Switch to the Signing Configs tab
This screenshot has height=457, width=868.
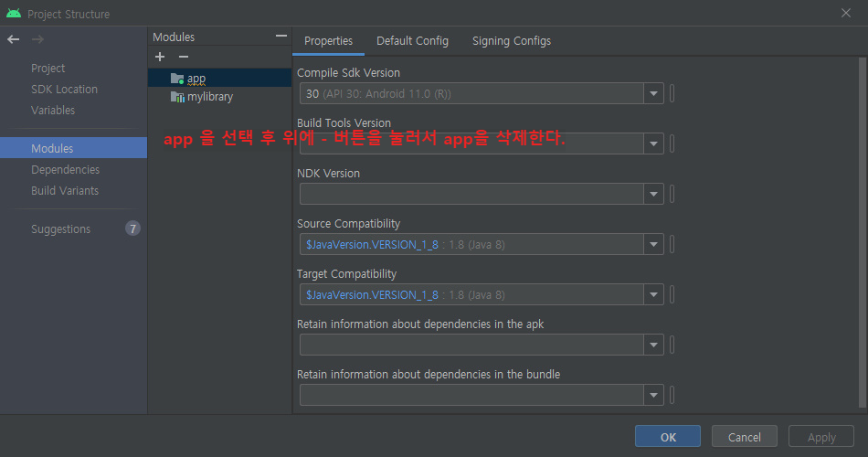click(x=512, y=41)
